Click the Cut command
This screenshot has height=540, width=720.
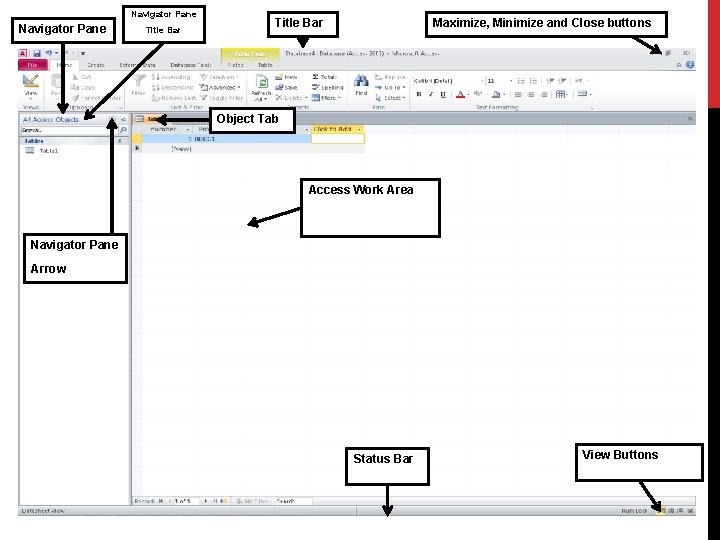point(82,77)
